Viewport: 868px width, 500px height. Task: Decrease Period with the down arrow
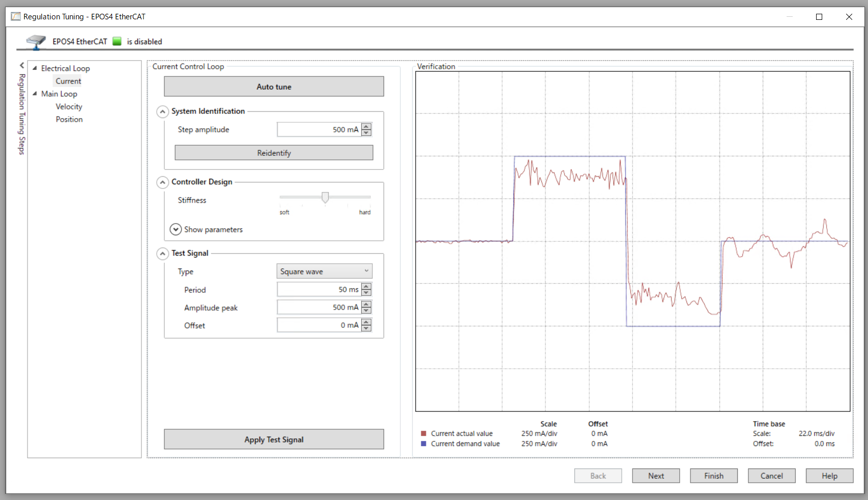point(366,293)
